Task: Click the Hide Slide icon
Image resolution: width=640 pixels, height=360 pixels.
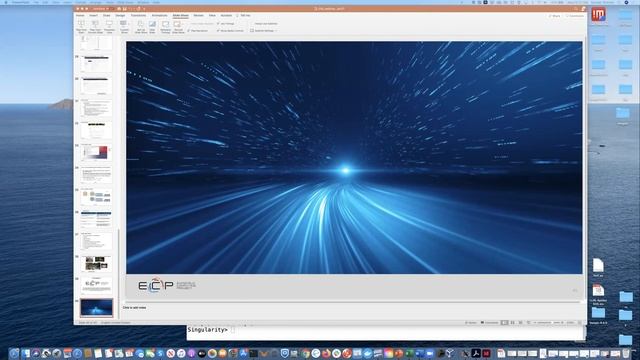Action: [152, 24]
